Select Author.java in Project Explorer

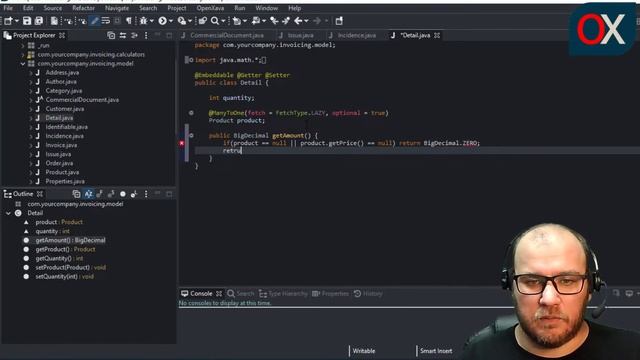(61, 82)
